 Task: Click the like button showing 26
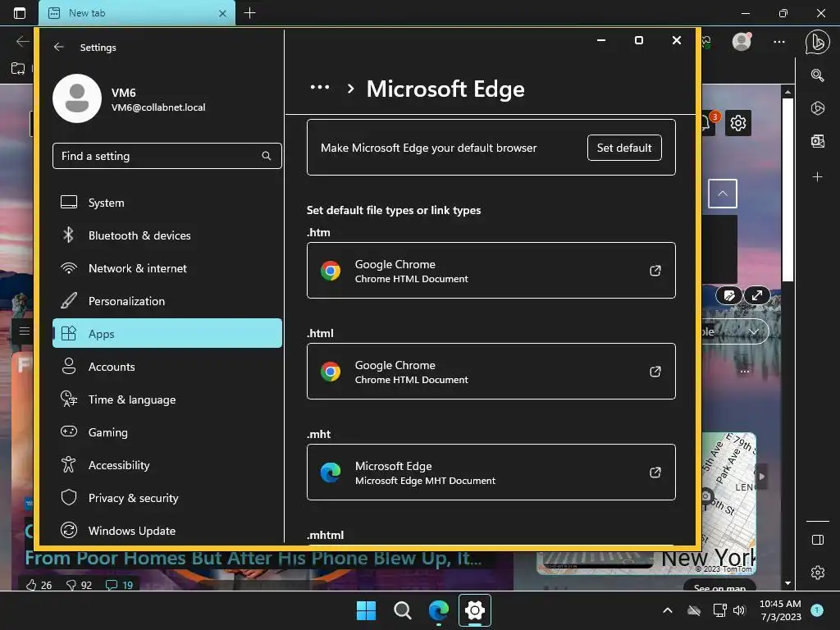[x=39, y=585]
